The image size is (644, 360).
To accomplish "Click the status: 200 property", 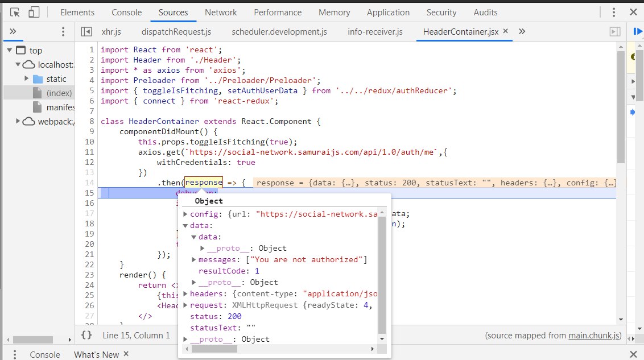I will click(x=216, y=316).
